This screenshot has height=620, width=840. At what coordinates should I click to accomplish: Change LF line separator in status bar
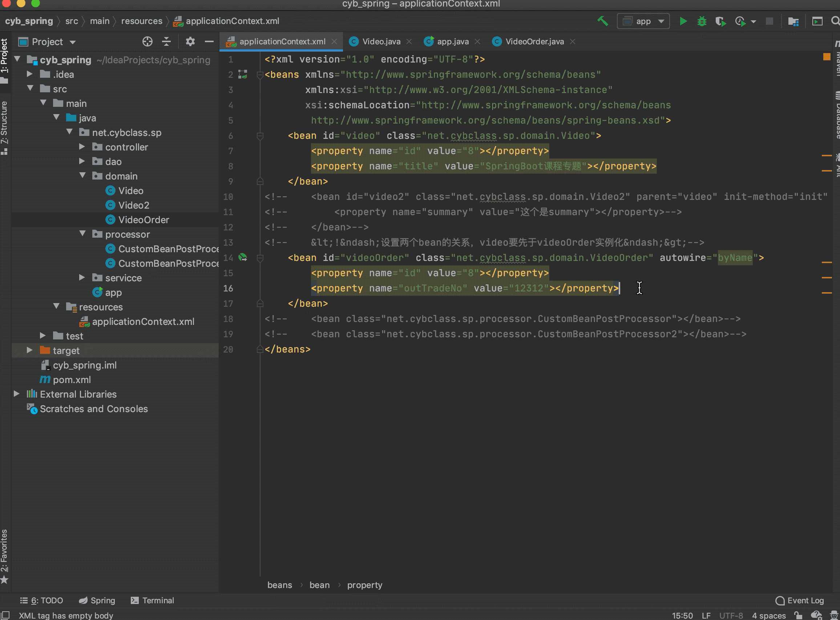(x=706, y=616)
